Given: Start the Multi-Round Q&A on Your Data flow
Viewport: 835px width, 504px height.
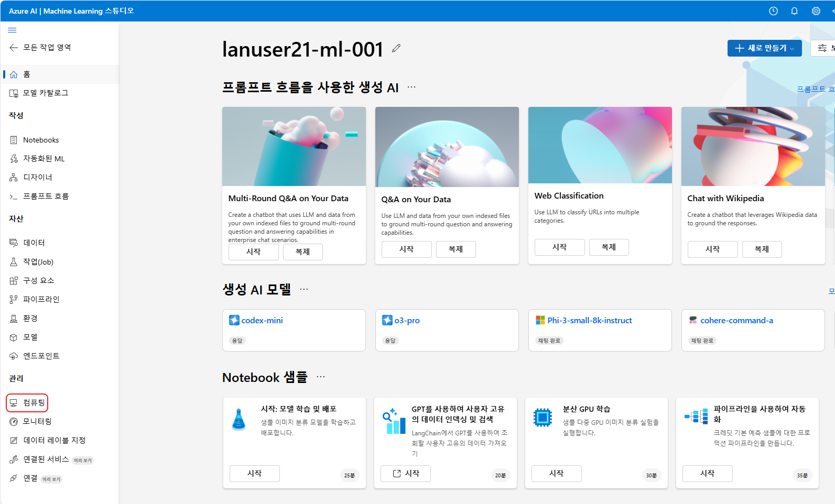Looking at the screenshot, I should [x=254, y=252].
